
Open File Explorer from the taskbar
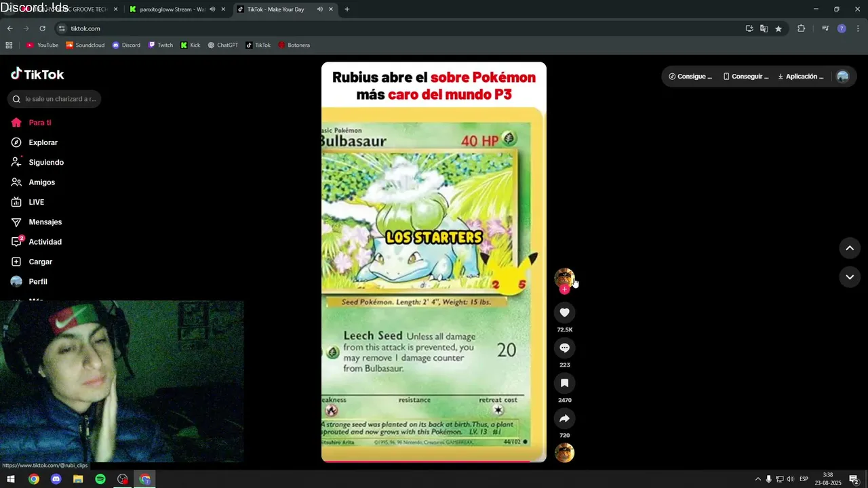[78, 479]
